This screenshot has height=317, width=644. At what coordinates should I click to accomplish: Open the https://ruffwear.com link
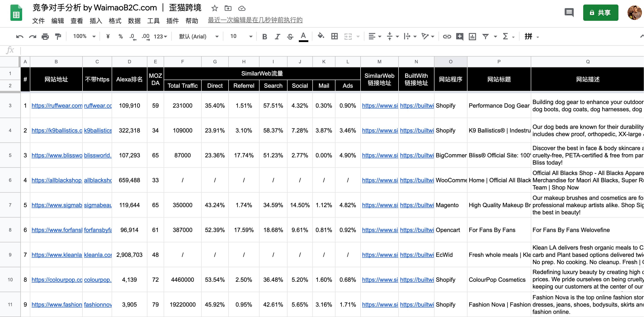(x=57, y=106)
